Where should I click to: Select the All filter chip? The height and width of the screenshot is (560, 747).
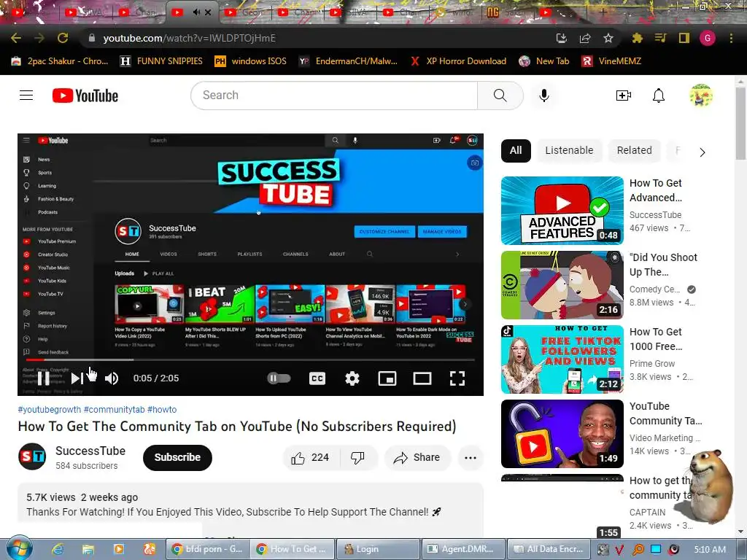coord(516,150)
